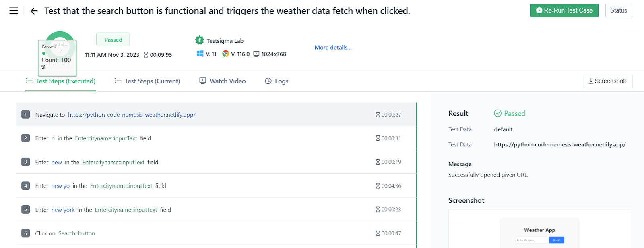Open the More details link
Viewport: 644px width, 248px height.
click(333, 47)
